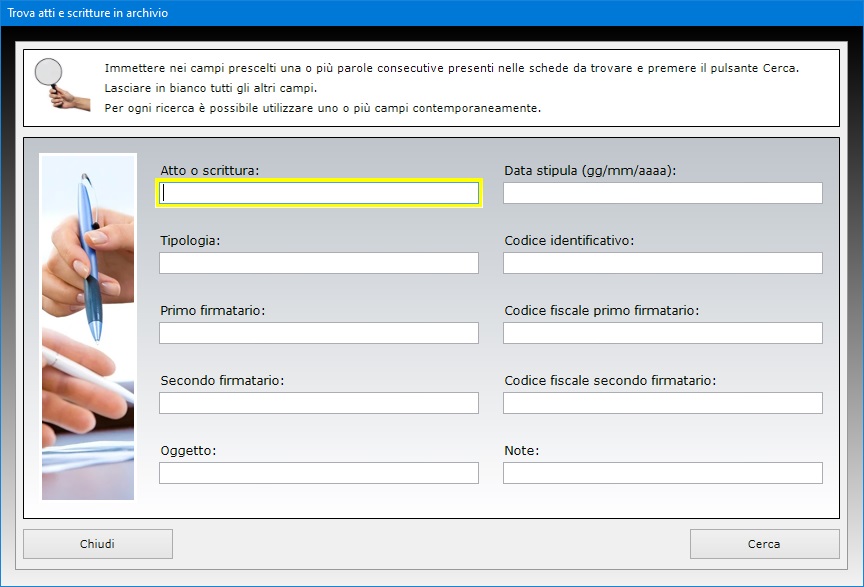864x587 pixels.
Task: Click the Codice identificativo field
Action: (663, 263)
